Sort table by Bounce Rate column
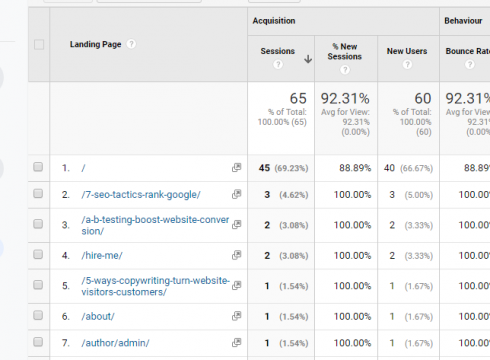490x360 pixels. pyautogui.click(x=468, y=51)
